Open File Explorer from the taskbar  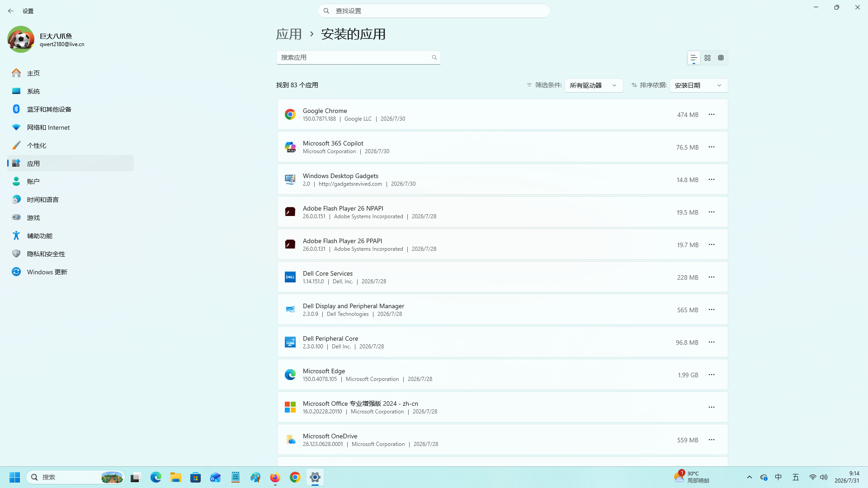click(176, 477)
